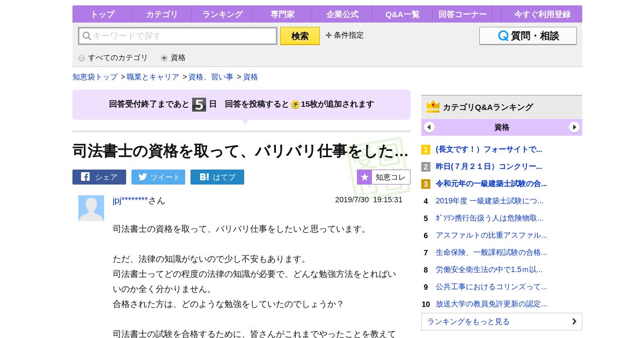Click the カテゴリQ&Aランキング heading
The width and height of the screenshot is (644, 338).
click(488, 107)
